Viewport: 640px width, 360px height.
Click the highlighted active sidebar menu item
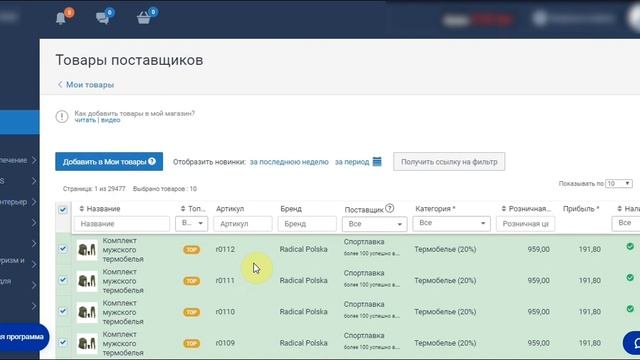tap(20, 122)
